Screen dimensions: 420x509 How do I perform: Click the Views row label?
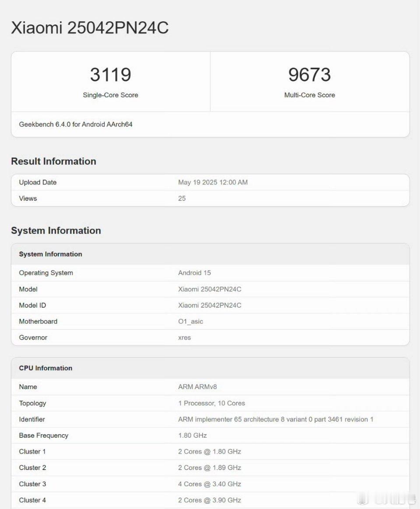[x=28, y=198]
